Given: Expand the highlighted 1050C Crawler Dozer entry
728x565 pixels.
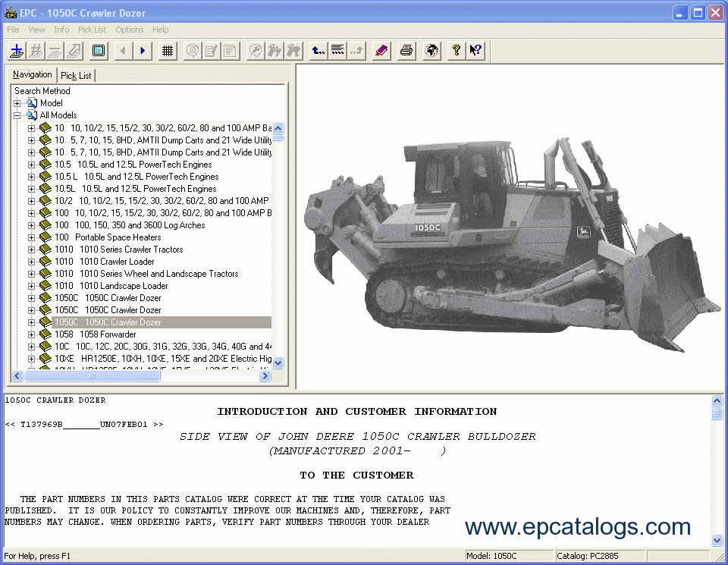Looking at the screenshot, I should pyautogui.click(x=32, y=322).
